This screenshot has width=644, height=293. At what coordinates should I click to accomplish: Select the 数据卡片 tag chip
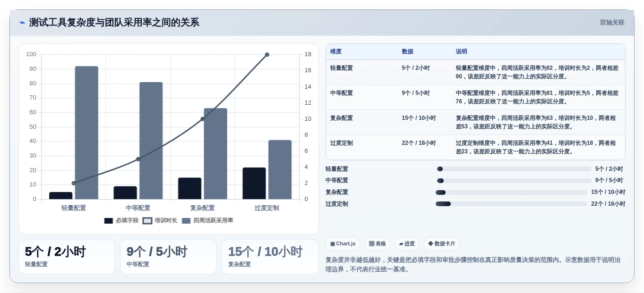[x=442, y=243]
